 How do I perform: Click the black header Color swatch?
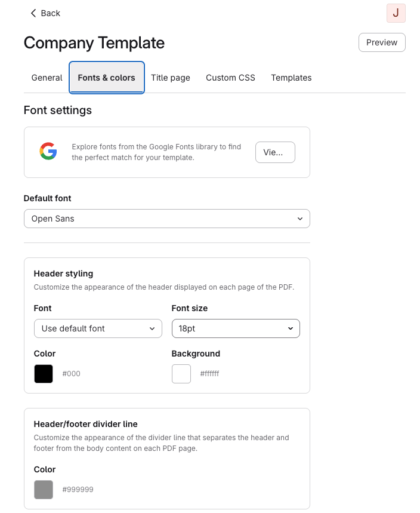coord(44,374)
